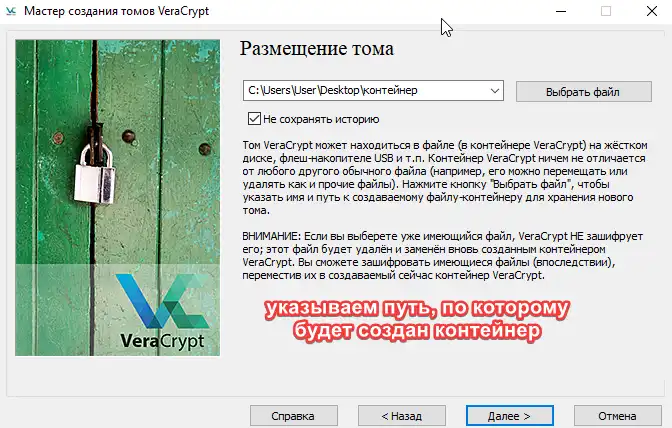Minimize the VeraCrypt wizard window

click(x=561, y=11)
